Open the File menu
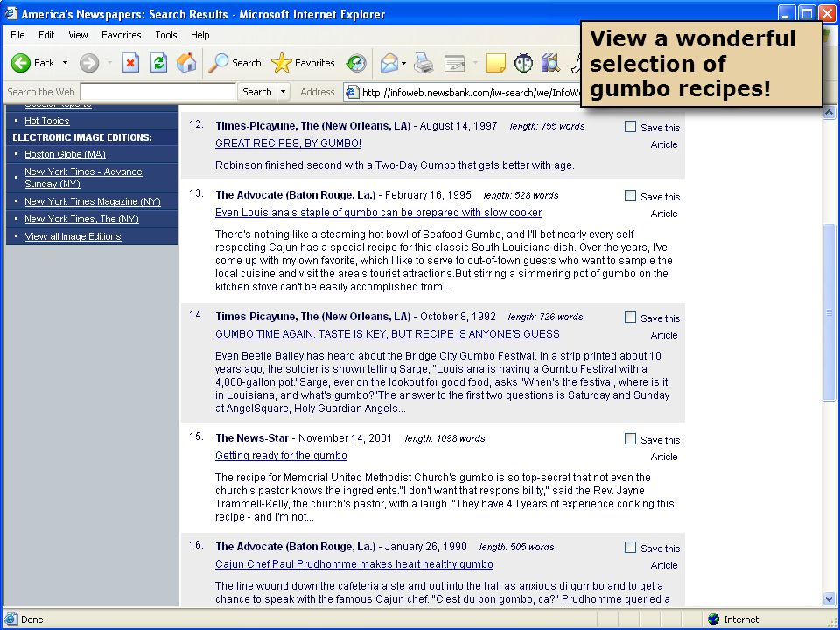Viewport: 840px width, 630px height. tap(17, 35)
